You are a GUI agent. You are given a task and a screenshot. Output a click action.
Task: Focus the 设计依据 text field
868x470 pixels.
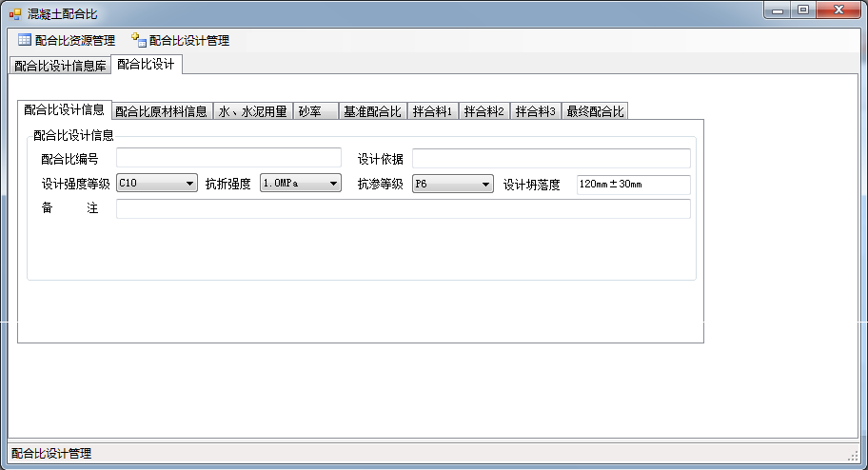coord(551,158)
